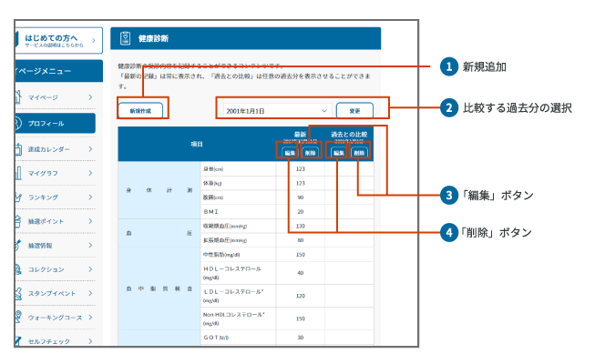Click the マイグラフ graph icon
Image resolution: width=605 pixels, height=364 pixels.
[18, 172]
